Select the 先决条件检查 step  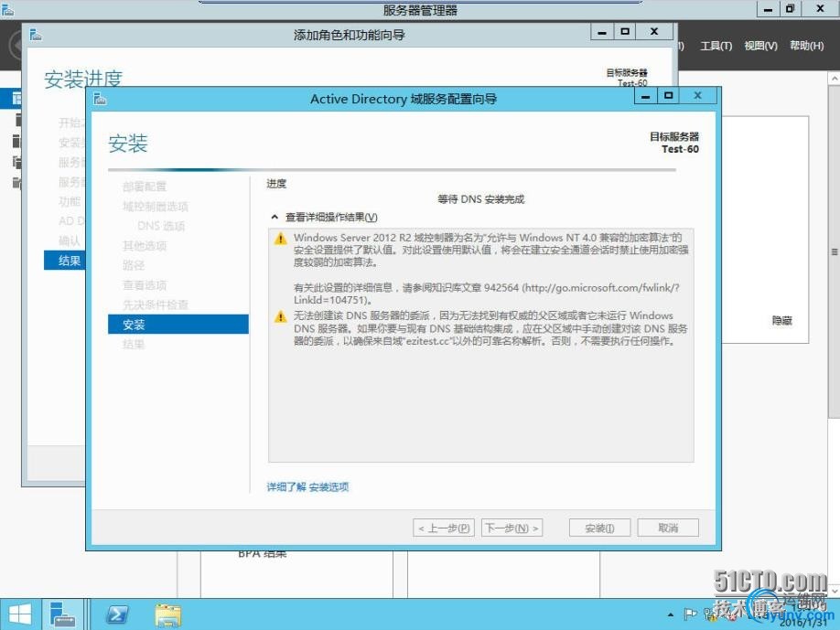(x=156, y=304)
